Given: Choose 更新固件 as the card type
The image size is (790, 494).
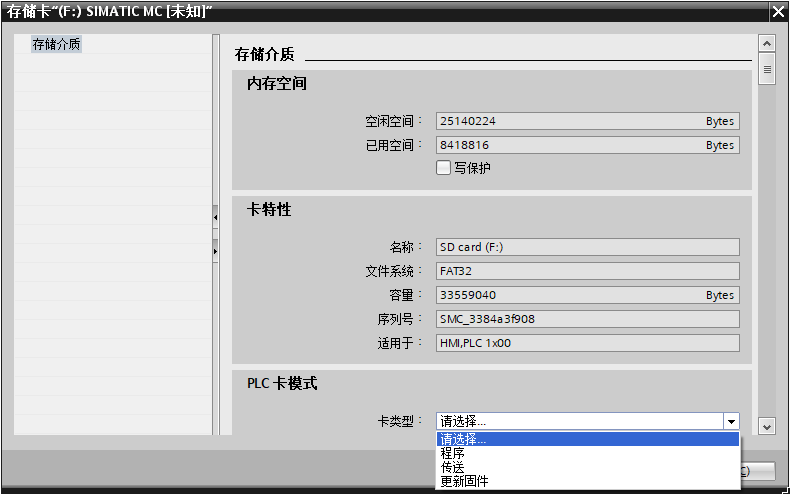Looking at the screenshot, I should click(587, 481).
